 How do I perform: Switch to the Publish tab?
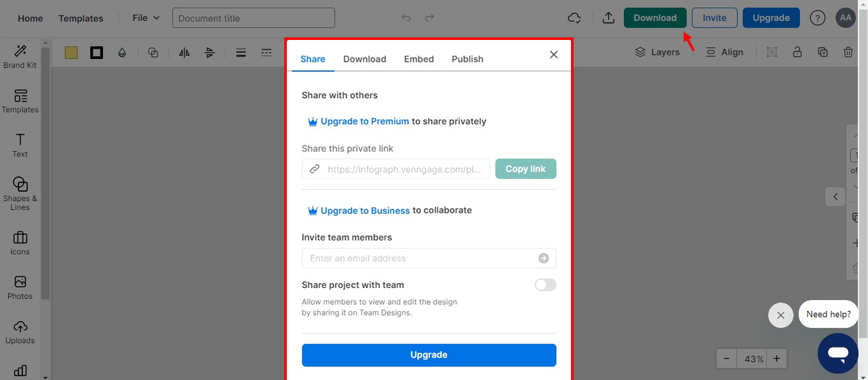pos(467,59)
